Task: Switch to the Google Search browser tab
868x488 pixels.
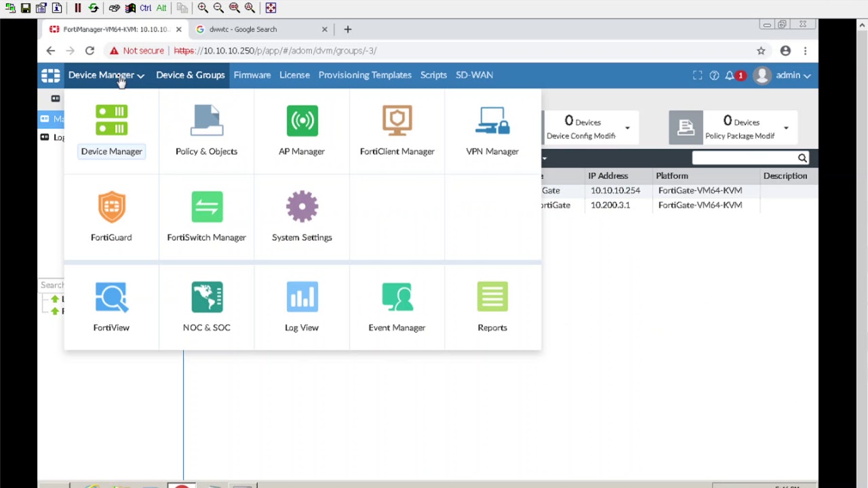Action: click(x=261, y=29)
